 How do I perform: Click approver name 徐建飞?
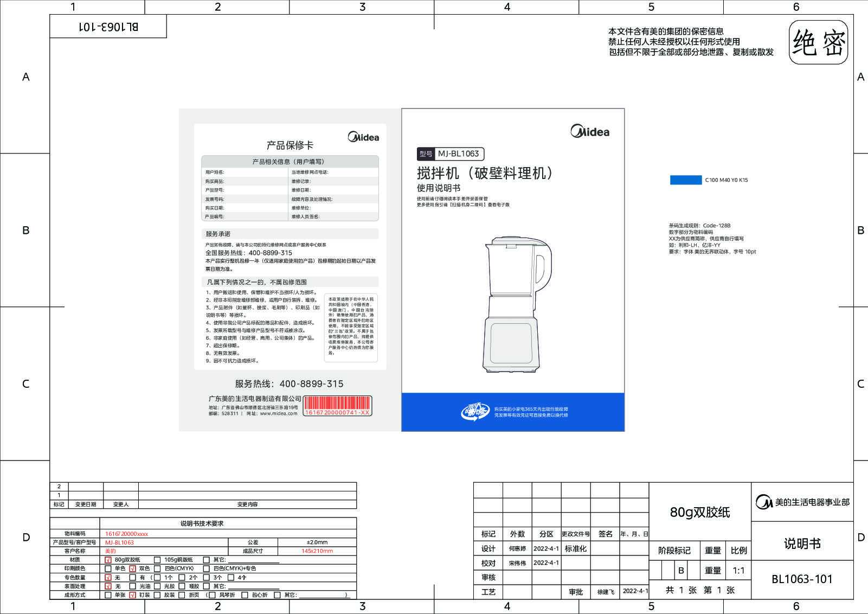pos(605,592)
